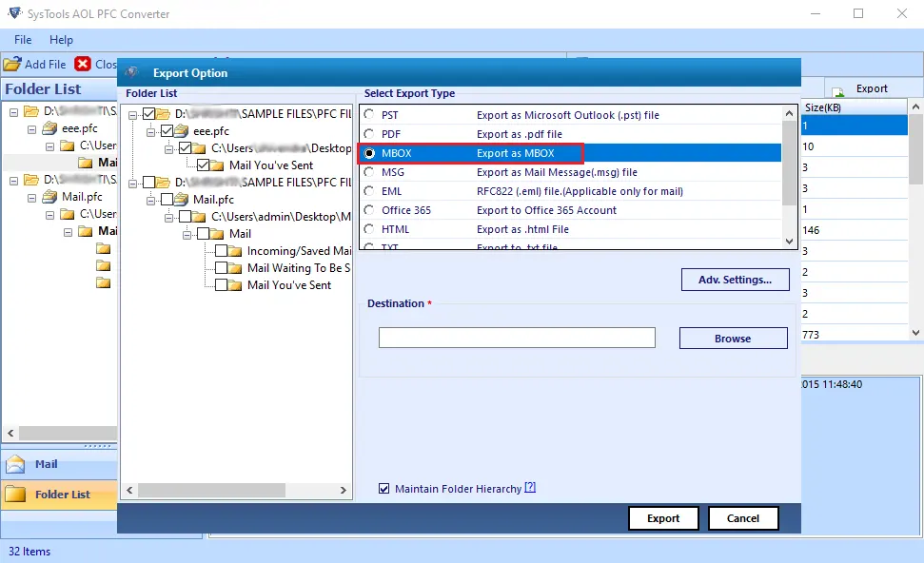This screenshot has height=563, width=924.
Task: Select the MSG export radio button
Action: point(369,172)
